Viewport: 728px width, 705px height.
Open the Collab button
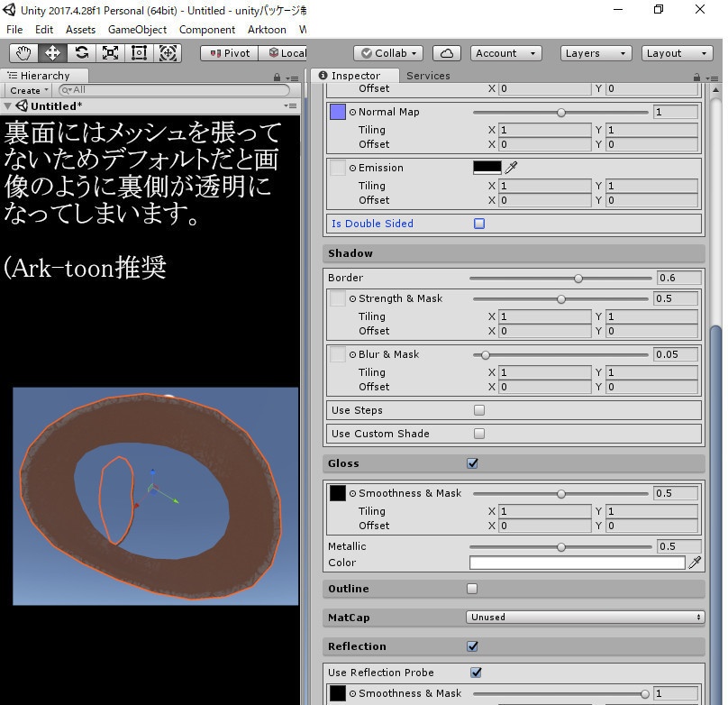pos(388,53)
